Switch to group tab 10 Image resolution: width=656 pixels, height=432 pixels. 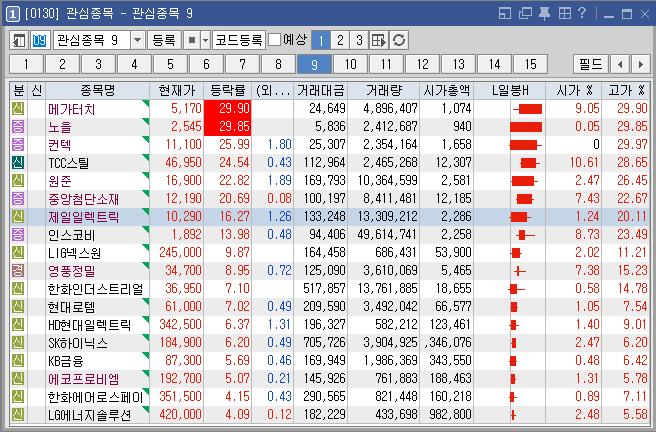coord(350,64)
